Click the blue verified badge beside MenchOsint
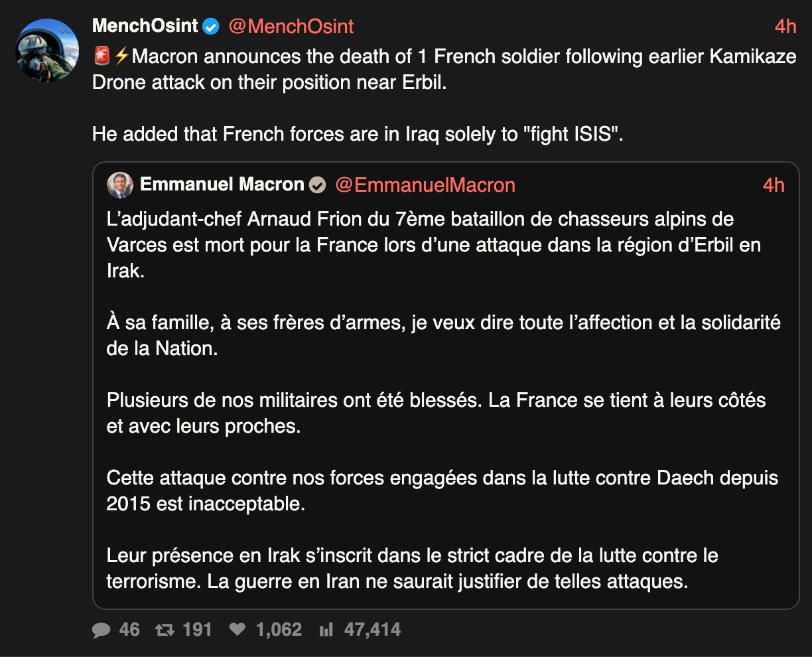The image size is (812, 657). click(211, 27)
